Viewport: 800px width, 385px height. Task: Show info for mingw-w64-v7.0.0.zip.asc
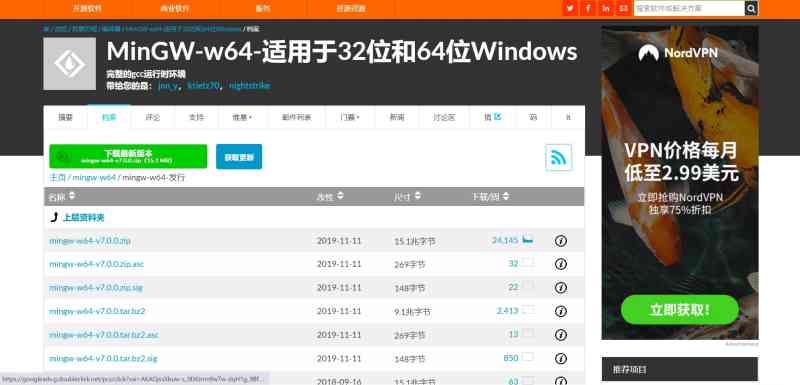(x=561, y=264)
